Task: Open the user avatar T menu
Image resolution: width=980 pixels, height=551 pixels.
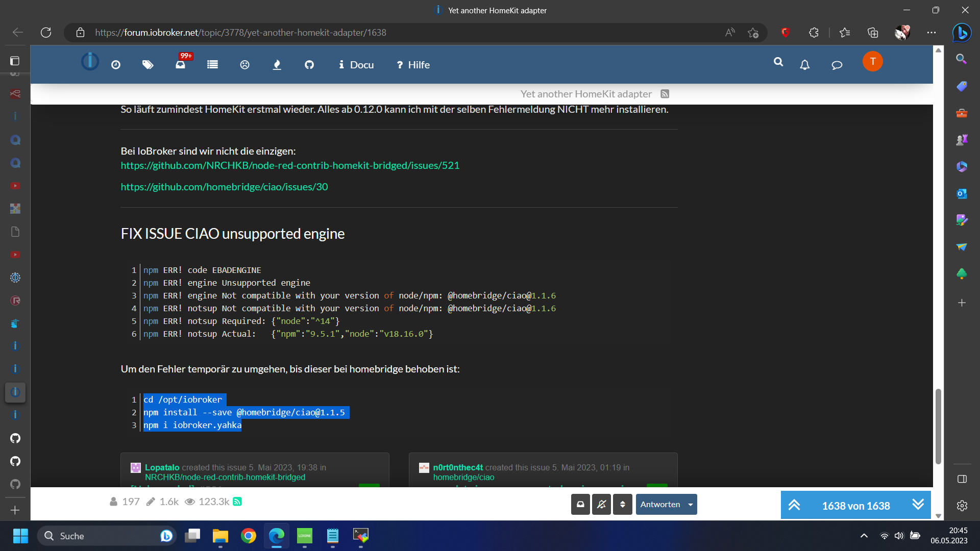Action: 873,61
